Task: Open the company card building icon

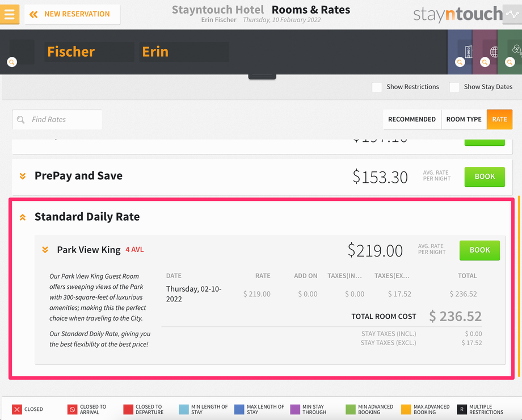Action: (x=468, y=52)
